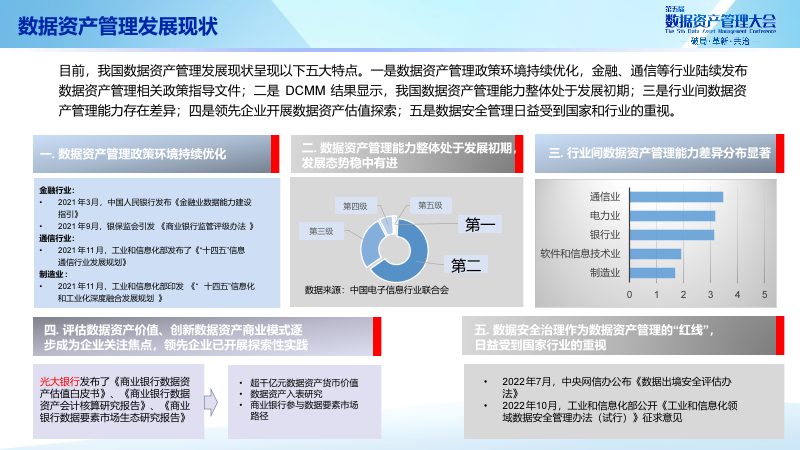The width and height of the screenshot is (800, 450).
Task: Click the red accent bar beside section 一 header
Action: pyautogui.click(x=275, y=154)
